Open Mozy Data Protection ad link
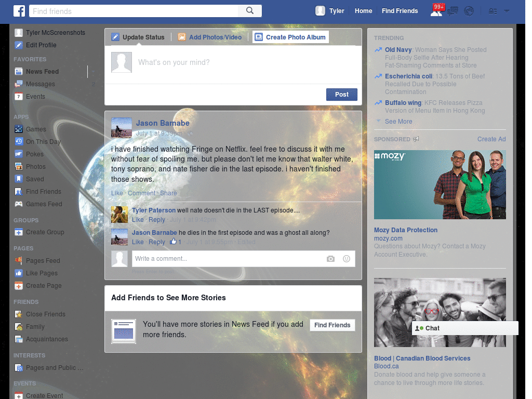532x399 pixels. pyautogui.click(x=405, y=230)
